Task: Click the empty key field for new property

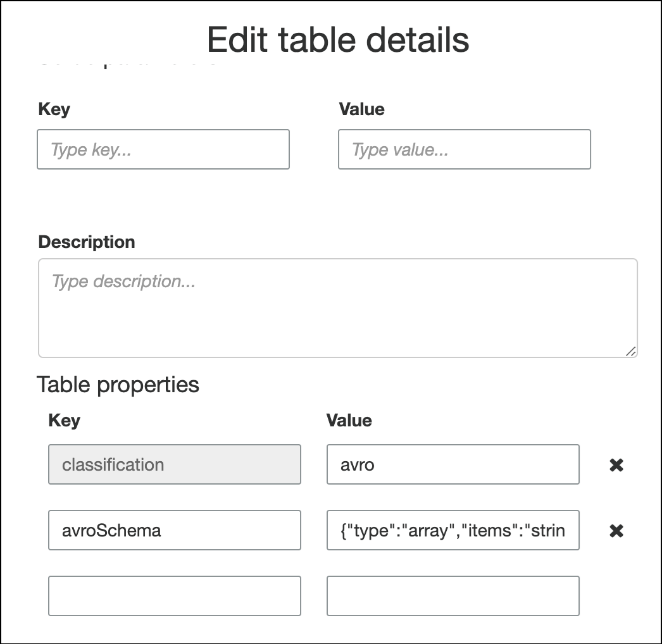Action: point(175,595)
